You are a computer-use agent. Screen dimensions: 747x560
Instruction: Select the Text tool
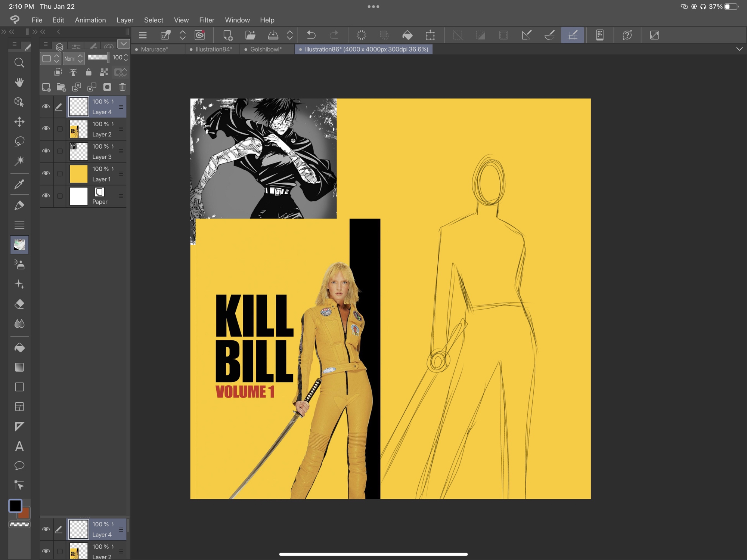click(19, 446)
